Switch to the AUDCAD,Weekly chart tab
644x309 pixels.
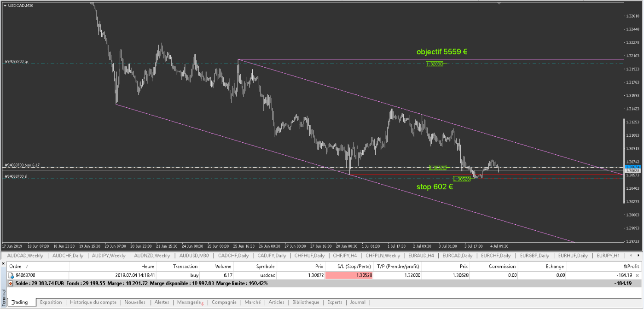coord(25,255)
